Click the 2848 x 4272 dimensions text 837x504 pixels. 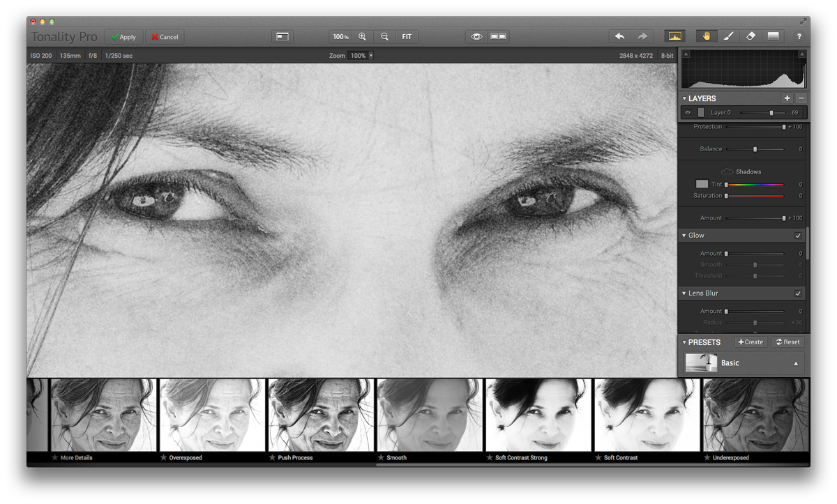click(x=636, y=55)
